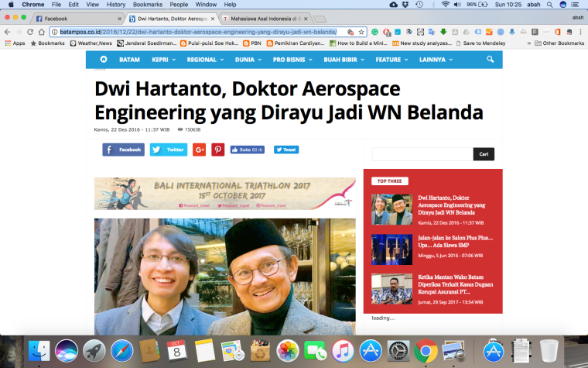The height and width of the screenshot is (368, 588).
Task: Open Chrome icon in the dock
Action: pos(426,351)
